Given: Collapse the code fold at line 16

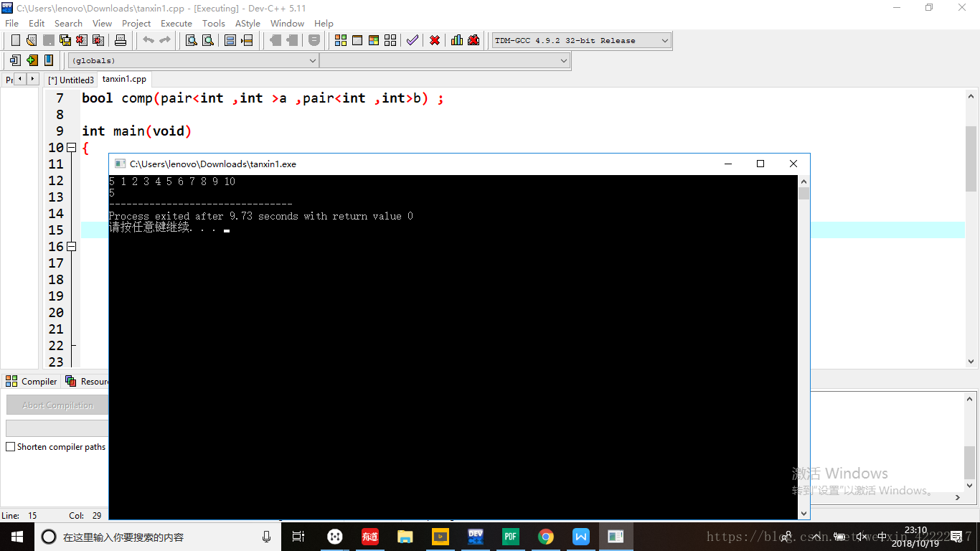Looking at the screenshot, I should tap(71, 247).
